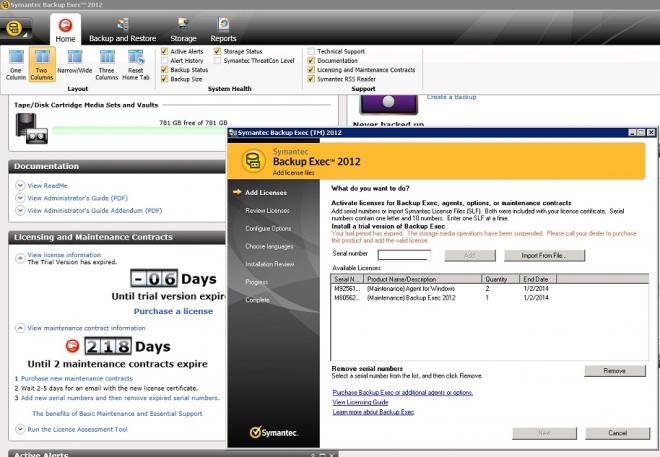This screenshot has width=660, height=457.
Task: Open the Storage tab
Action: coord(183,29)
